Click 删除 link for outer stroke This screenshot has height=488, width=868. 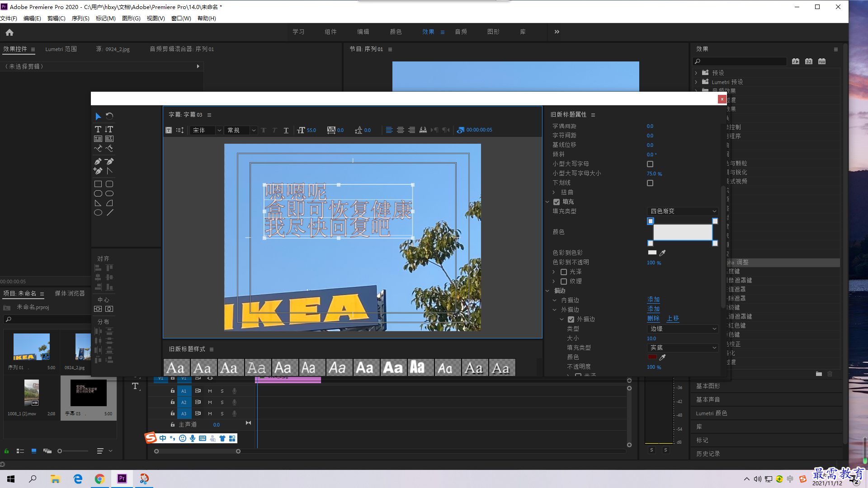(653, 319)
